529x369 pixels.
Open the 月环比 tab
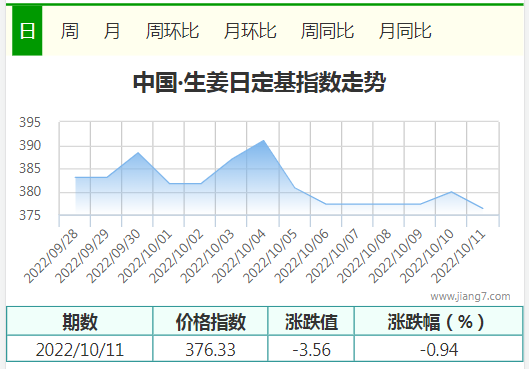click(x=250, y=31)
